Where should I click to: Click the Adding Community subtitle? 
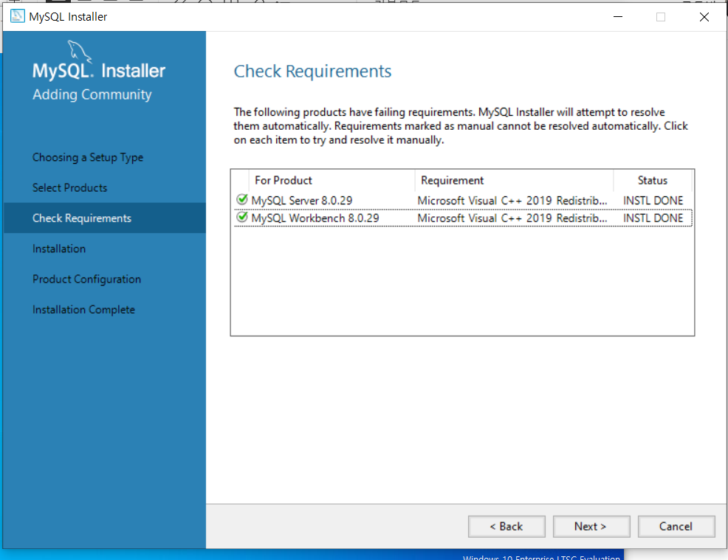point(92,94)
